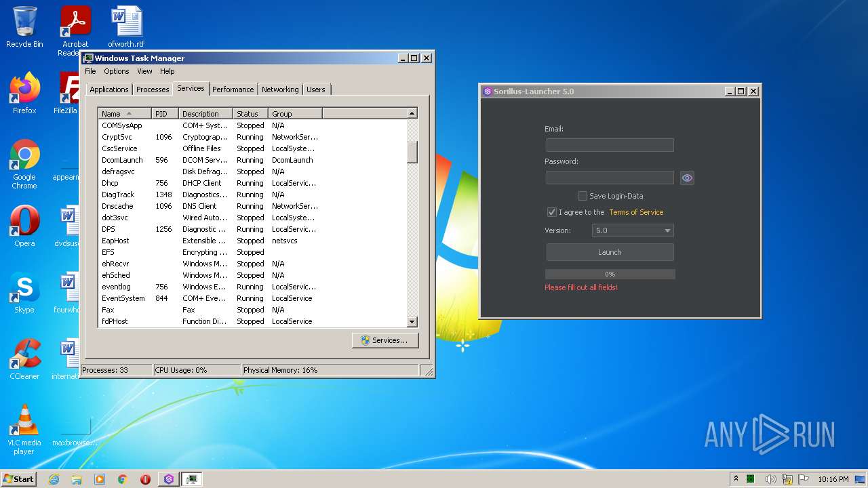Viewport: 868px width, 488px height.
Task: Sort services by Name column
Action: tap(125, 114)
